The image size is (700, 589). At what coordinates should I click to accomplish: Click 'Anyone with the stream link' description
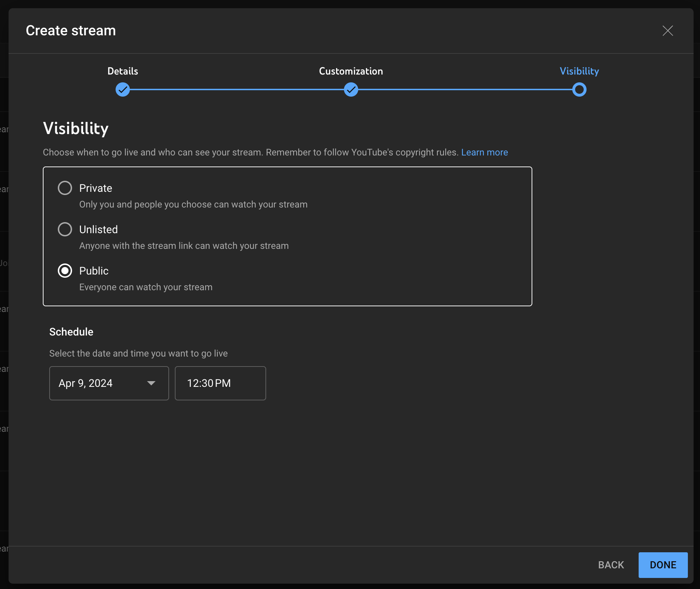click(184, 246)
